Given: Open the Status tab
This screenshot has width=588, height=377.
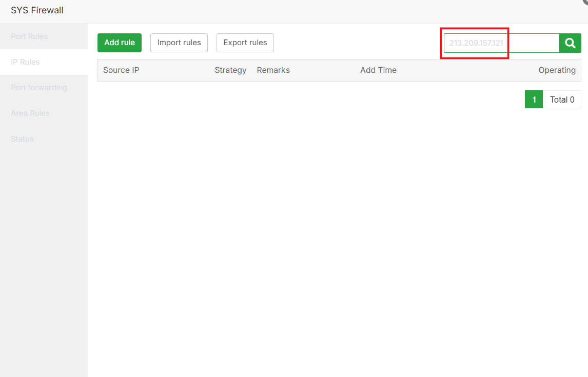Looking at the screenshot, I should [44, 139].
